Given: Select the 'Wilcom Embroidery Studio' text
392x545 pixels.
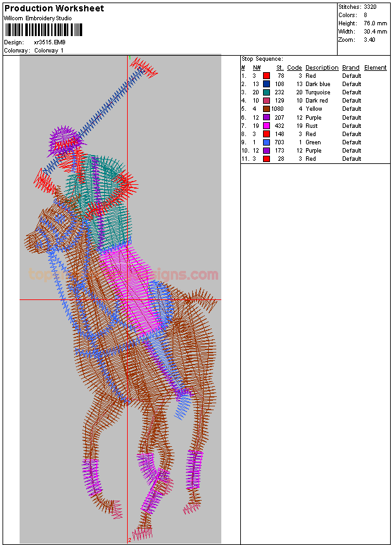Looking at the screenshot, I should 38,18.
